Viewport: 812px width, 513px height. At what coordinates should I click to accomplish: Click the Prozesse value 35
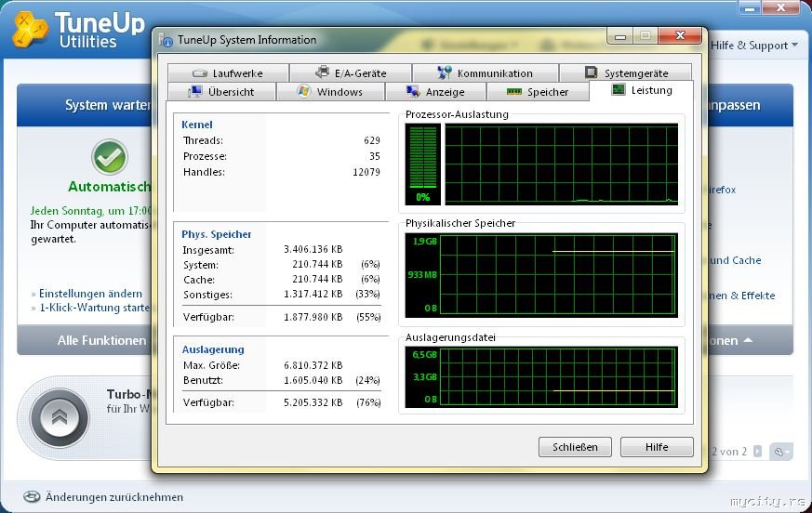coord(375,156)
